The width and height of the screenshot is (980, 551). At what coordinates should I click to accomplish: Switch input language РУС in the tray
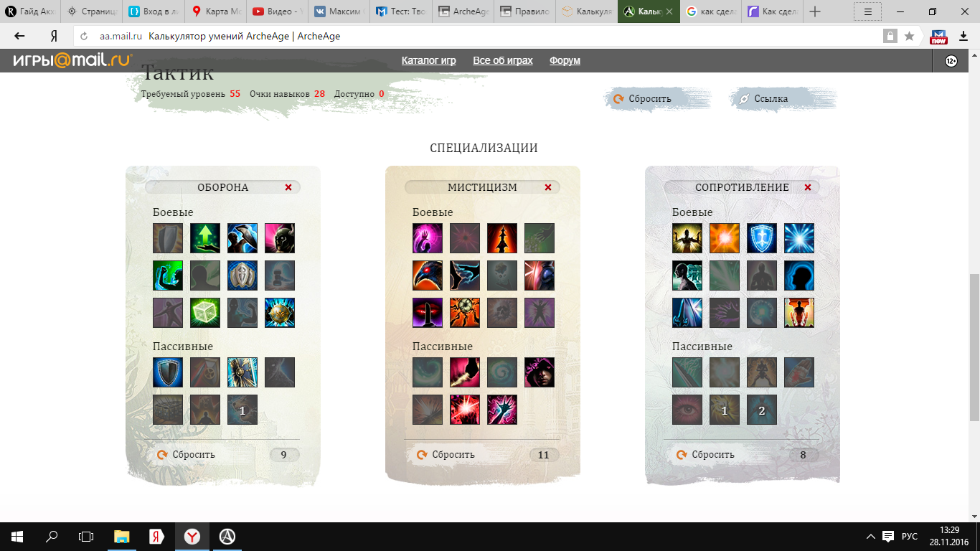(910, 536)
